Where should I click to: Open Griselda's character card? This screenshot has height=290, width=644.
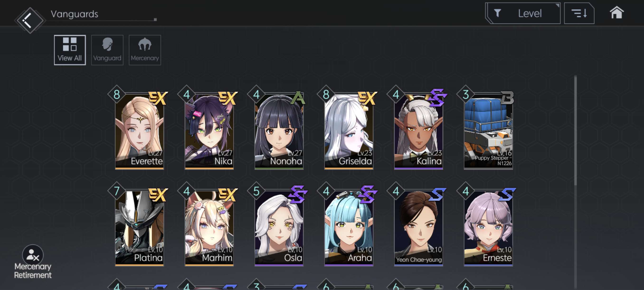tap(349, 130)
